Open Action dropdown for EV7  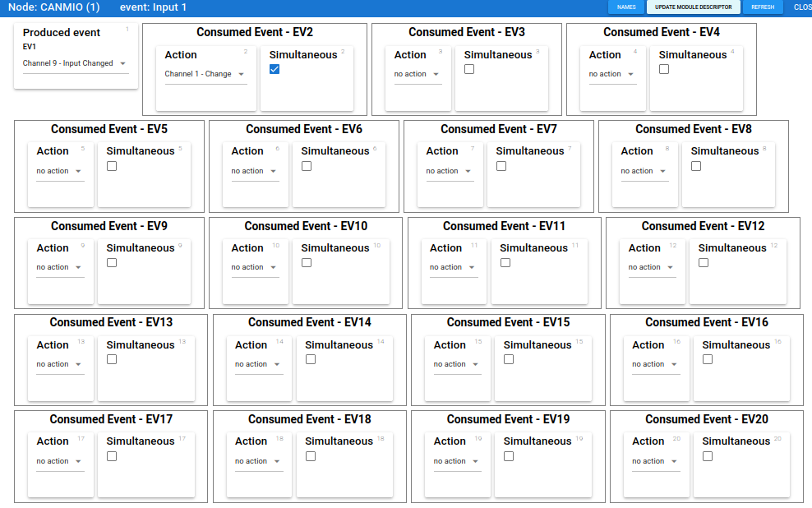tap(449, 171)
